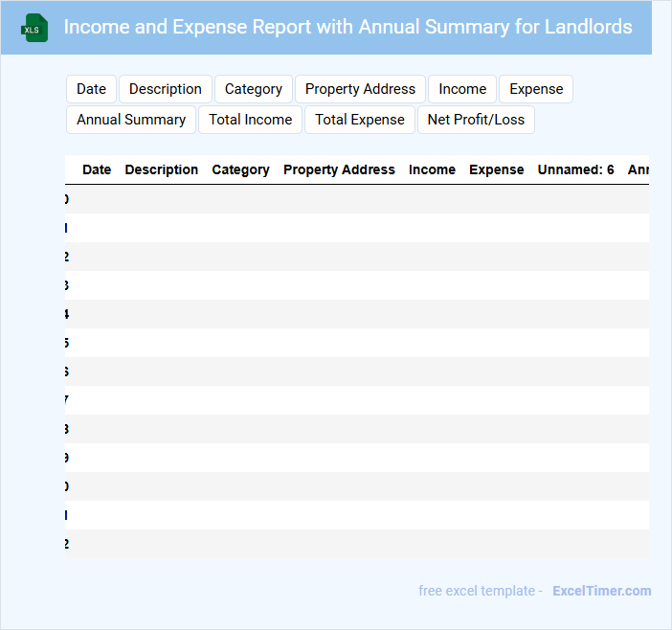Screen dimensions: 672x630
Task: Open the Annual Summary tag
Action: point(131,120)
